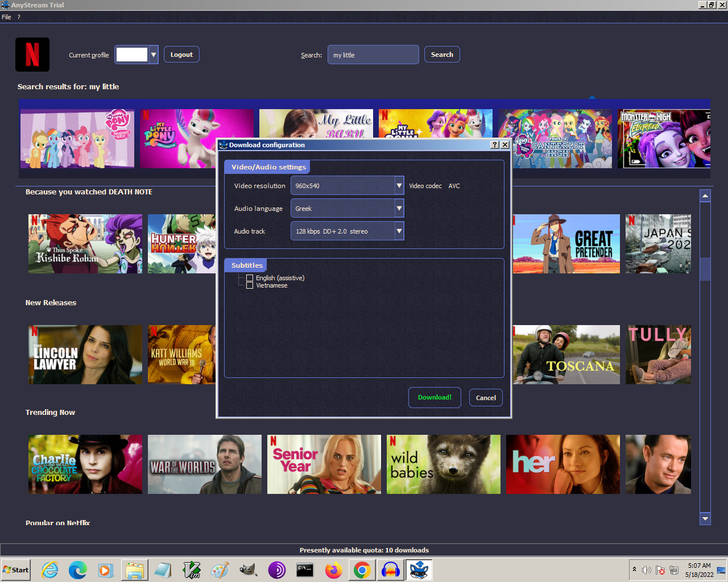
Task: Open the Current profile dropdown
Action: (x=153, y=55)
